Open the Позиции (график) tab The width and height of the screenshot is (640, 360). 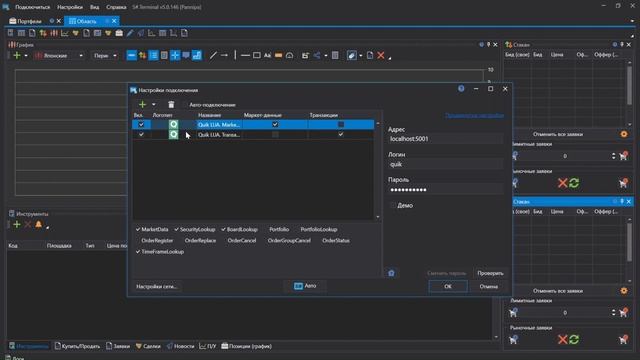pyautogui.click(x=247, y=346)
